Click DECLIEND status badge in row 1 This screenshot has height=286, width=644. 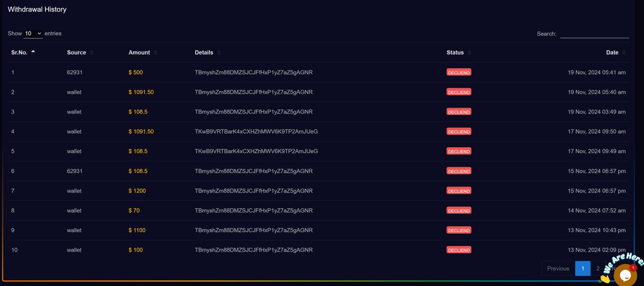tap(459, 72)
